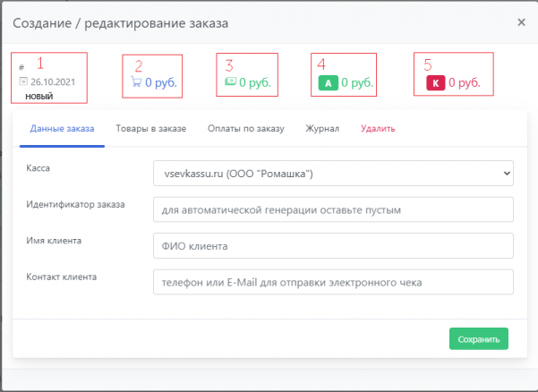This screenshot has width=538, height=392.
Task: Click the red 'K' badge icon
Action: coord(435,83)
